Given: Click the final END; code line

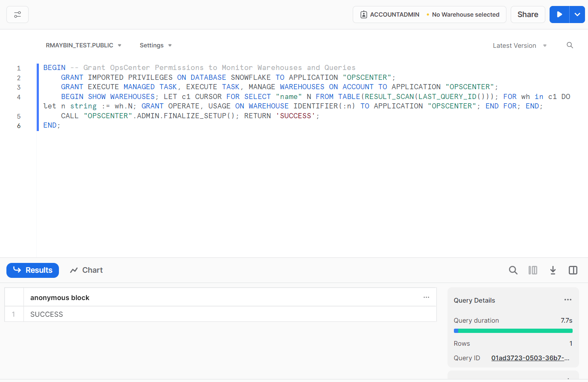Looking at the screenshot, I should [52, 125].
